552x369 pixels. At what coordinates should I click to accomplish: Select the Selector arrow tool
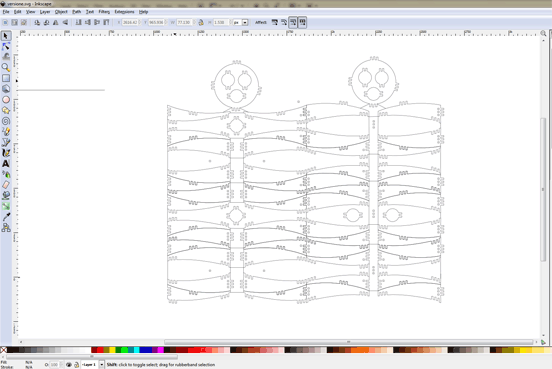6,36
